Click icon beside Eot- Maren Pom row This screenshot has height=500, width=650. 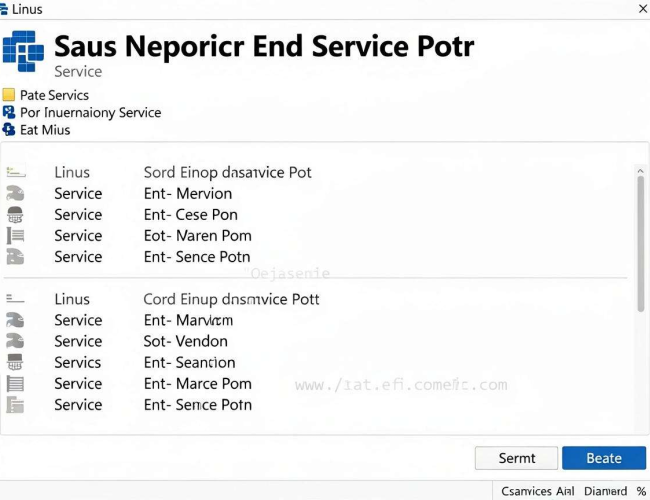coord(15,236)
